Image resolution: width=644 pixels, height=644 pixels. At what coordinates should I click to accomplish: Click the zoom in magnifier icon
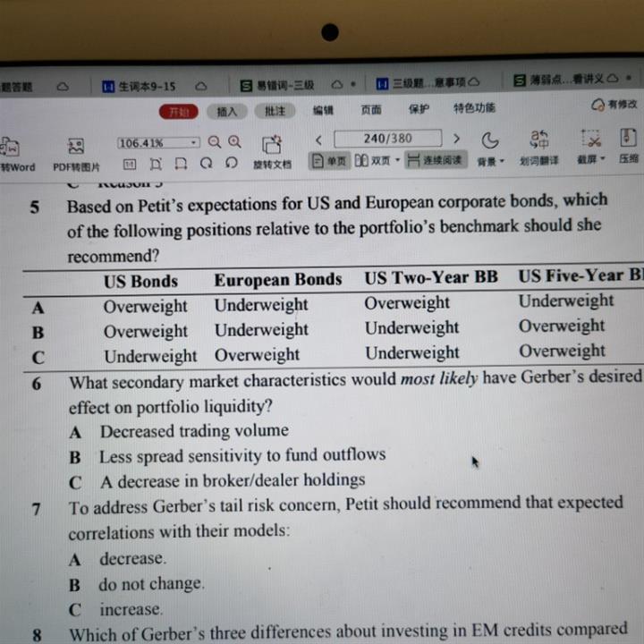pyautogui.click(x=234, y=141)
